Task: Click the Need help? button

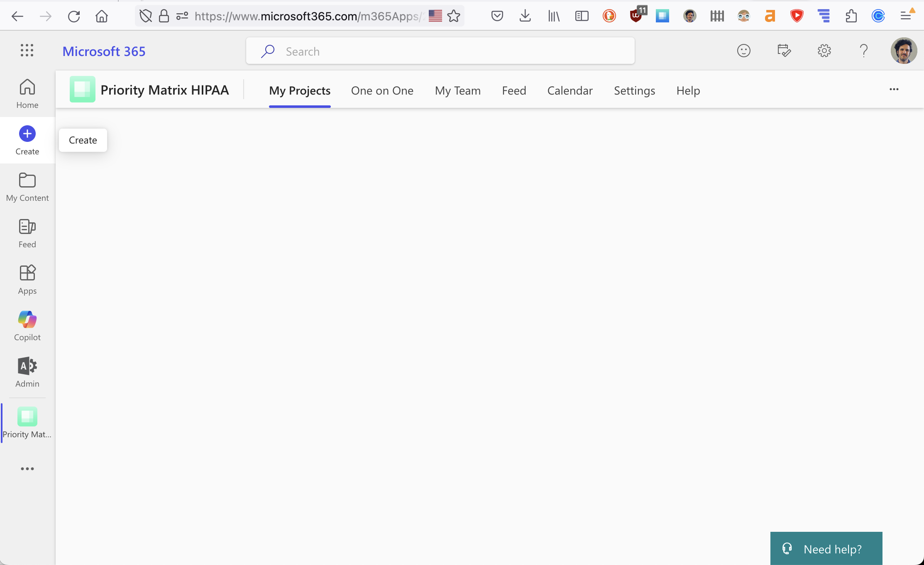Action: (x=826, y=548)
